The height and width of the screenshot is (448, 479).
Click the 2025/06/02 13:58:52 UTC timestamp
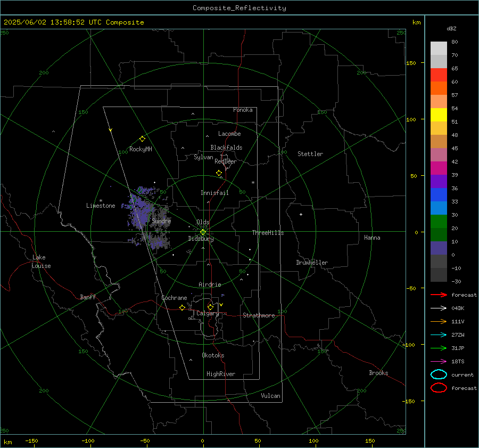tap(73, 22)
